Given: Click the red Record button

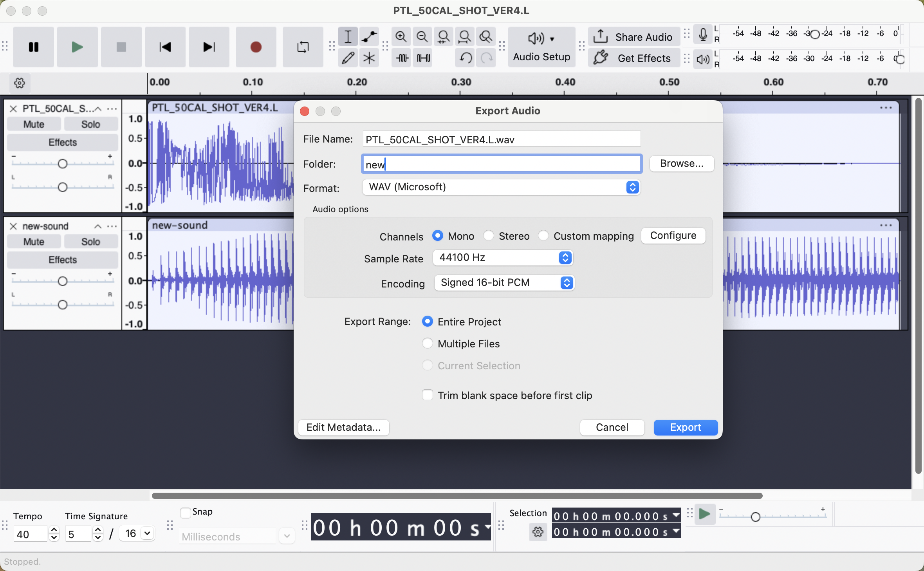Looking at the screenshot, I should point(256,47).
